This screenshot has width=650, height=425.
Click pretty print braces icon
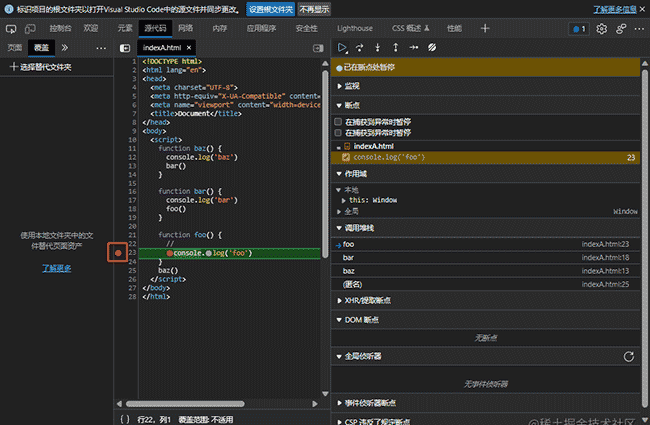click(x=125, y=419)
